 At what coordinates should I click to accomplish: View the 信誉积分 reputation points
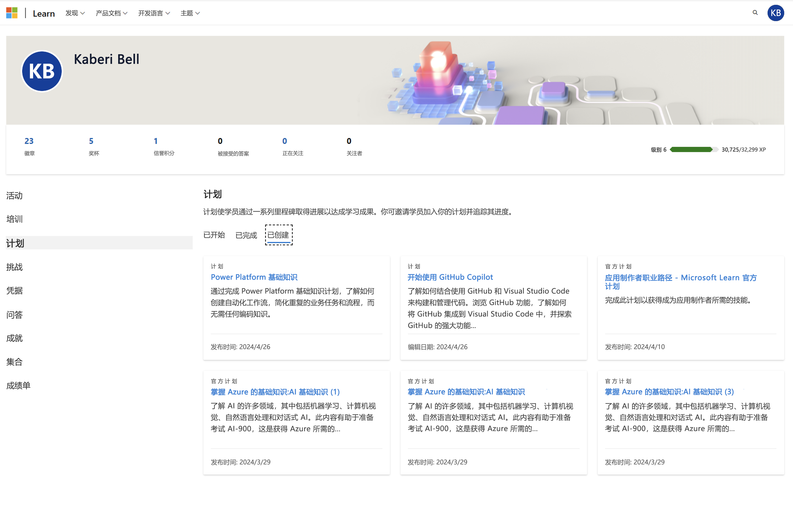156,141
